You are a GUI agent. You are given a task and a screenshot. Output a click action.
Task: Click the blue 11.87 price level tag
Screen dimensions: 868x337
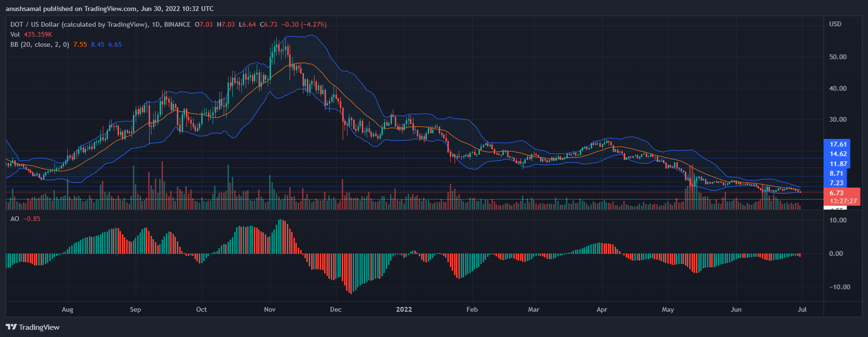pyautogui.click(x=838, y=164)
